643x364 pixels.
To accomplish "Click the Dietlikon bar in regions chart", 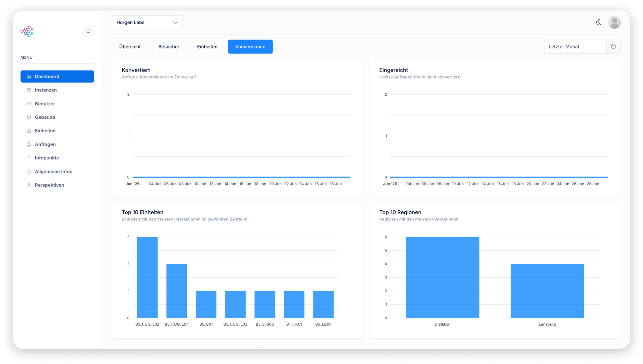I will [x=442, y=277].
